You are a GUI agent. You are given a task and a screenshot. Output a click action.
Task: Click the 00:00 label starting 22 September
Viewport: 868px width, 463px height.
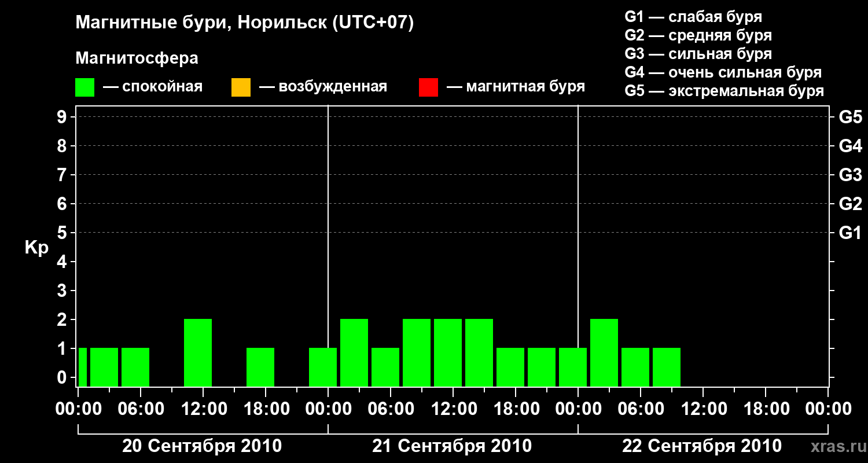[578, 409]
